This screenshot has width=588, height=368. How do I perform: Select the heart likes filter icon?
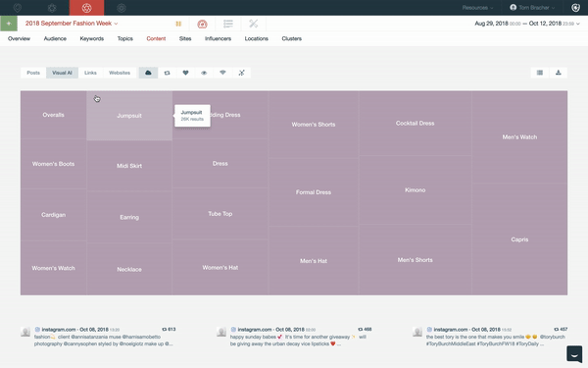coord(185,73)
